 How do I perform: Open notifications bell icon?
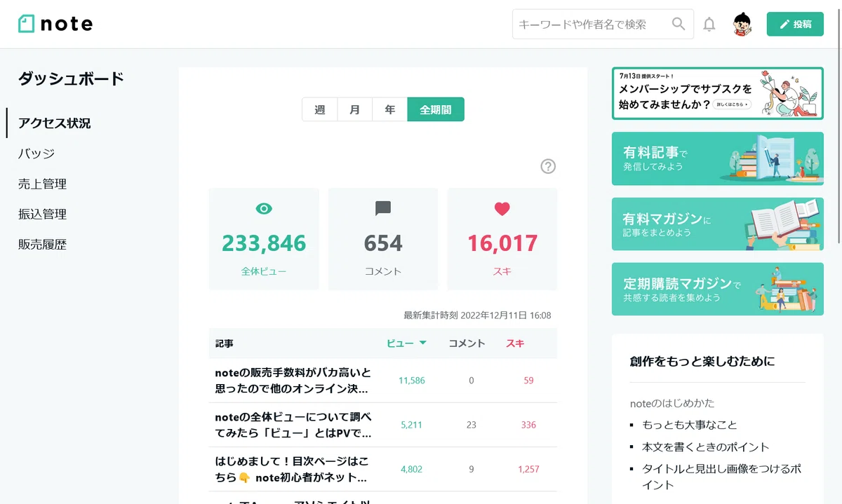tap(709, 25)
